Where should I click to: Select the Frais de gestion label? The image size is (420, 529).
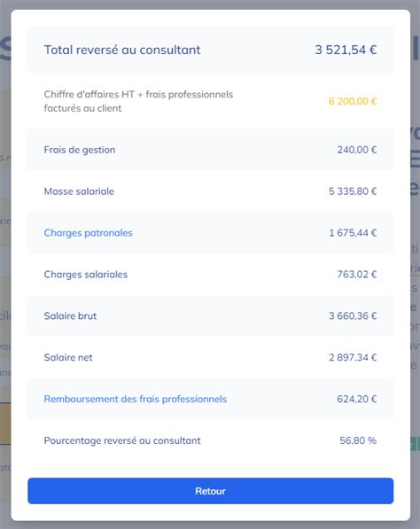[80, 150]
